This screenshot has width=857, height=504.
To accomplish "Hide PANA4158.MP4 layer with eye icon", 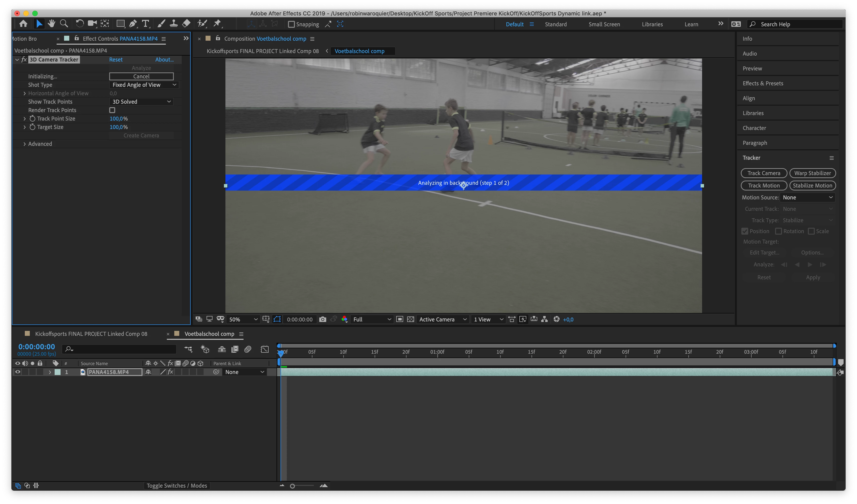I will [x=18, y=372].
